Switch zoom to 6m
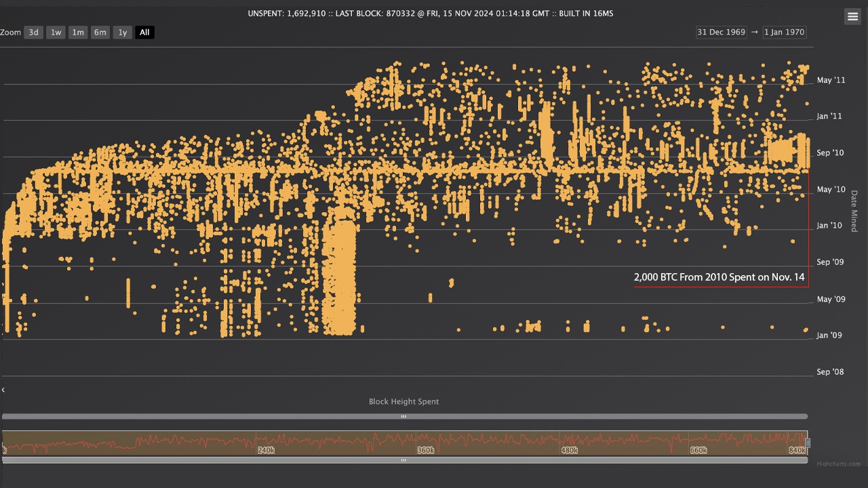Viewport: 868px width, 488px height. point(100,33)
